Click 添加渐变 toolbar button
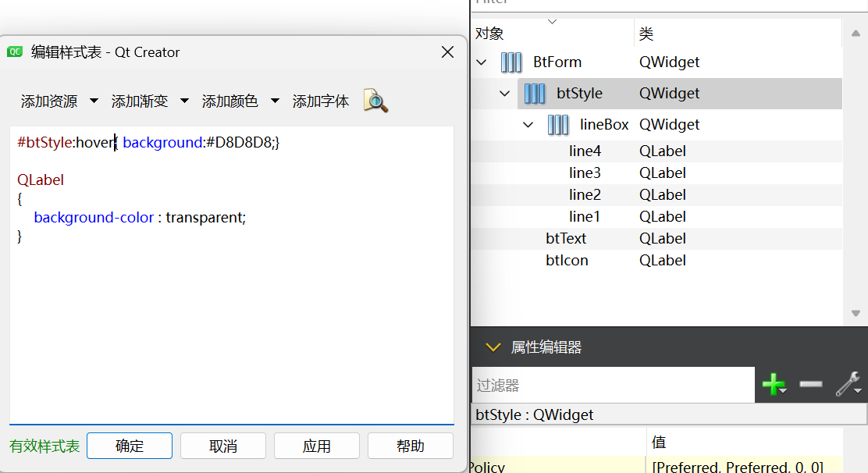Screen dimensions: 868x473 pos(140,101)
